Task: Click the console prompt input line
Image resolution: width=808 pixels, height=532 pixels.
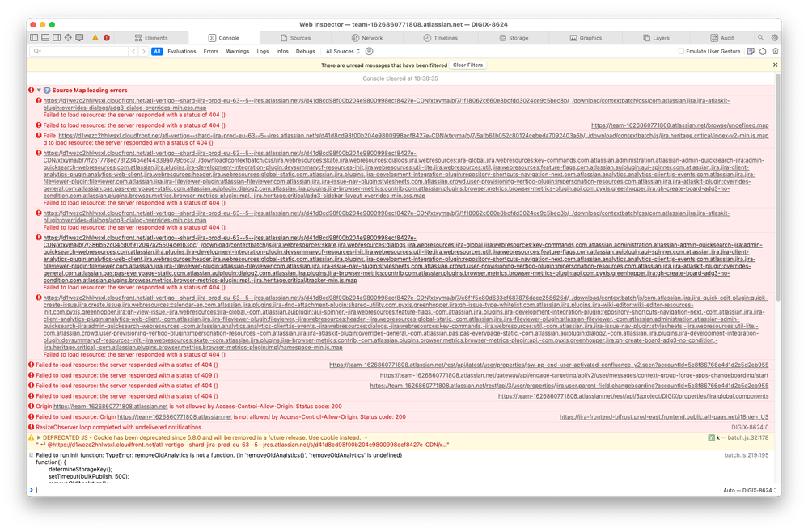Action: coord(376,490)
